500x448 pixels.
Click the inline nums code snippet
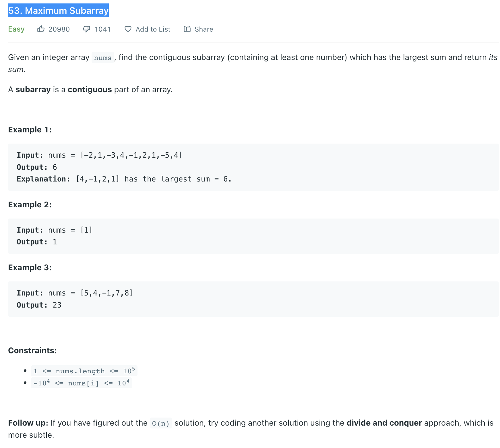coord(103,58)
